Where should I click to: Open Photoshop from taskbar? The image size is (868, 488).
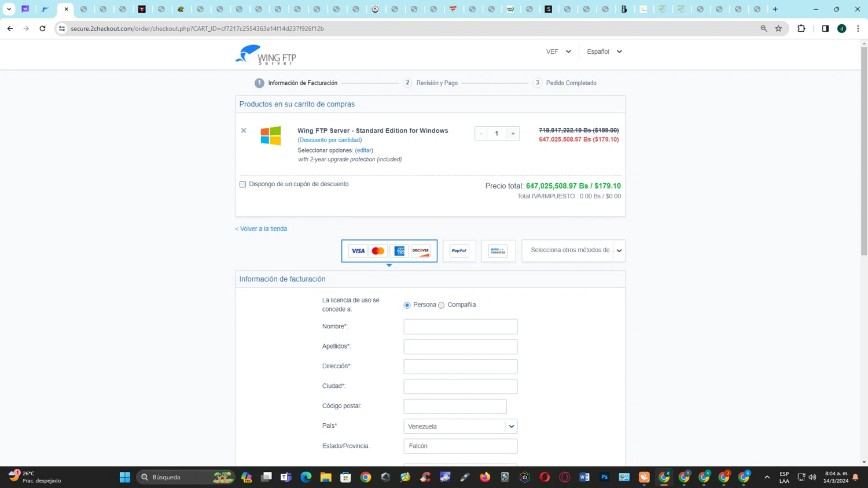[x=604, y=477]
